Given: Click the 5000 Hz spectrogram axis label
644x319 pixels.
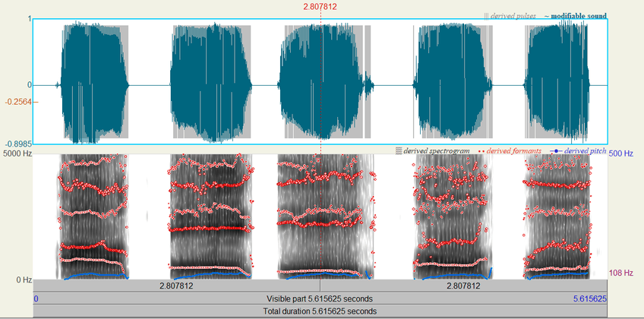Looking at the screenshot, I should coord(16,154).
